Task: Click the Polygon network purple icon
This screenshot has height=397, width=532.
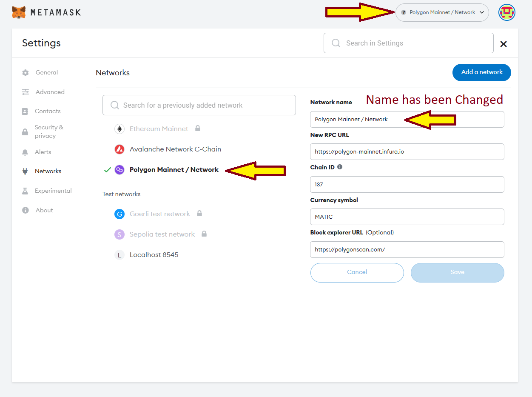Action: click(x=119, y=170)
